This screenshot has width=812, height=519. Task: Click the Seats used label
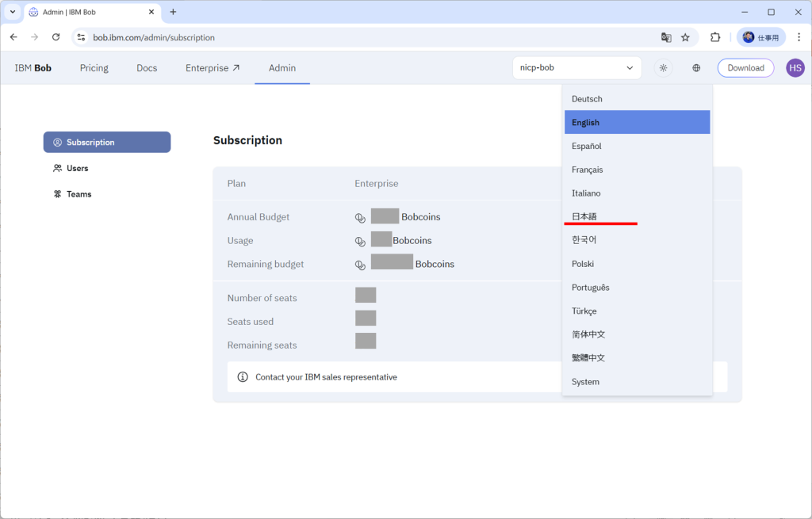(250, 322)
